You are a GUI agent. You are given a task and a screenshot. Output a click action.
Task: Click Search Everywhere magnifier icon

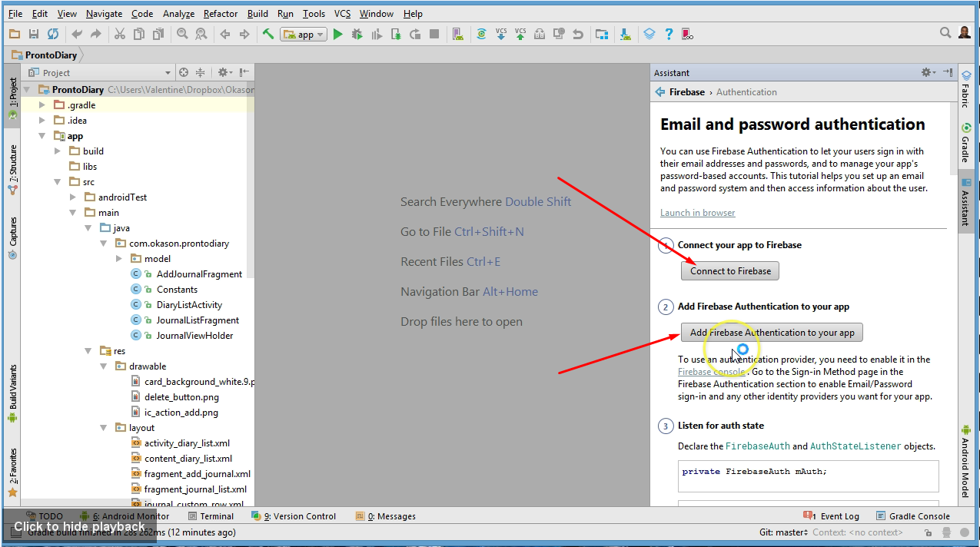[946, 33]
